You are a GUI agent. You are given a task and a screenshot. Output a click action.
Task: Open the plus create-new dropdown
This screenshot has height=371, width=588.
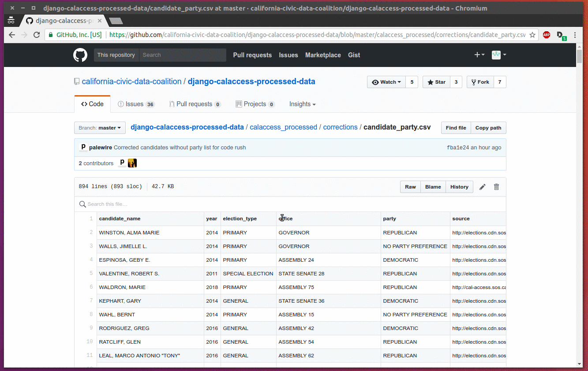coord(479,55)
